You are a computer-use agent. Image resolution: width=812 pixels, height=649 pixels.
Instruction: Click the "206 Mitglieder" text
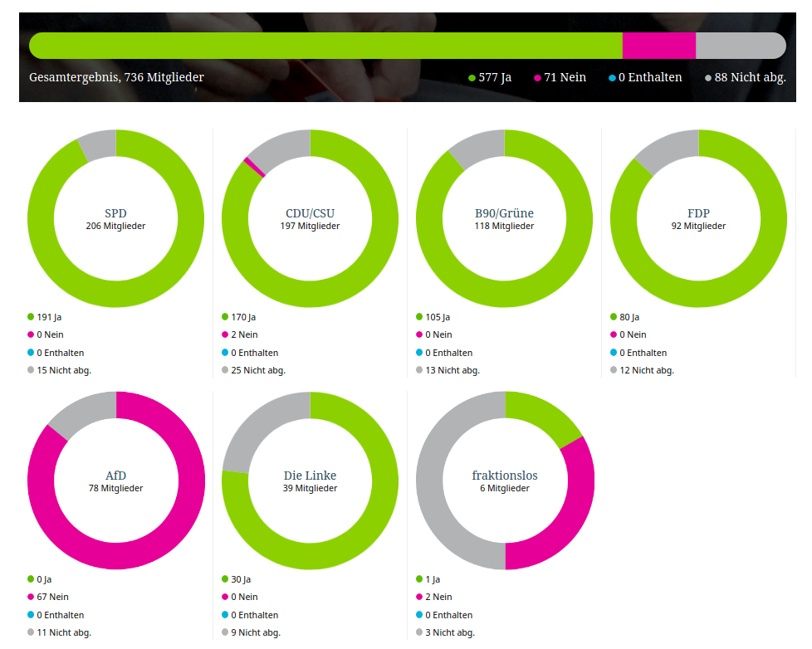(115, 227)
